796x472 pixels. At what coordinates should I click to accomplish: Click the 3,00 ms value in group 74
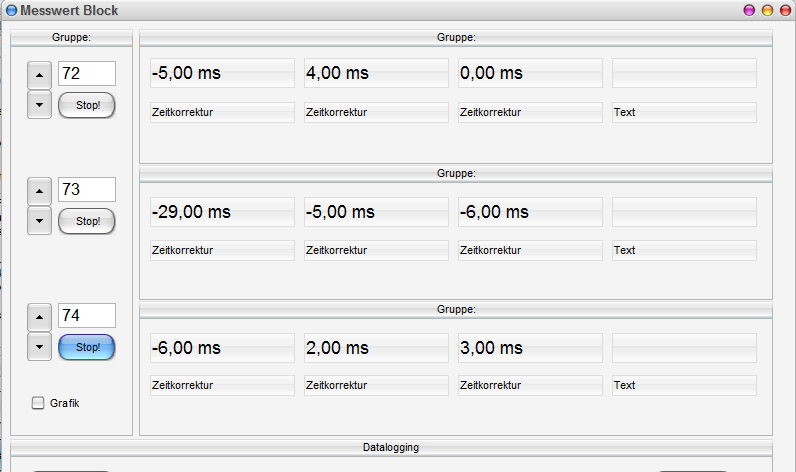(x=530, y=348)
